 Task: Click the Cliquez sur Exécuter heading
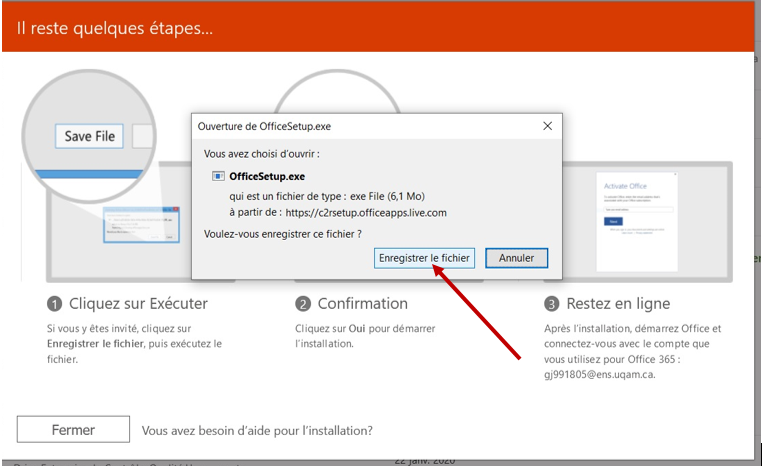[138, 304]
